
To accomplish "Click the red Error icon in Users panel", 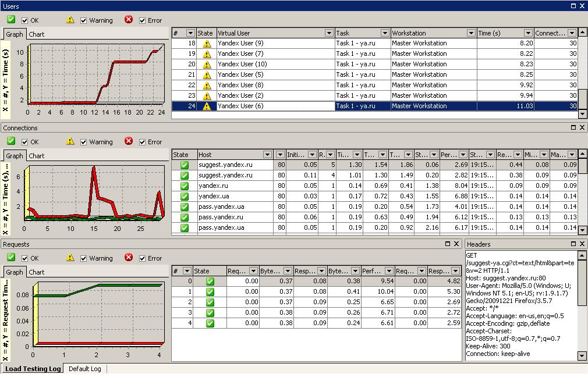I will tap(129, 20).
